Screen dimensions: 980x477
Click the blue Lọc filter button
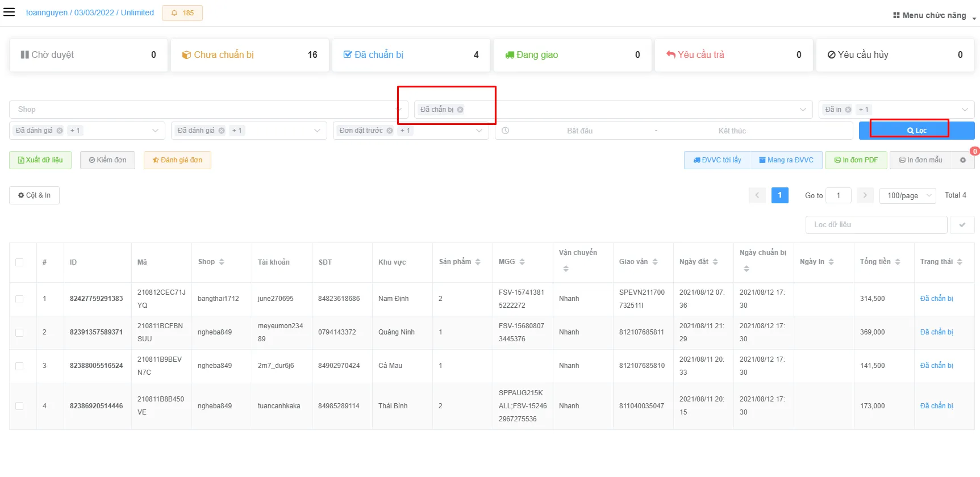click(916, 131)
